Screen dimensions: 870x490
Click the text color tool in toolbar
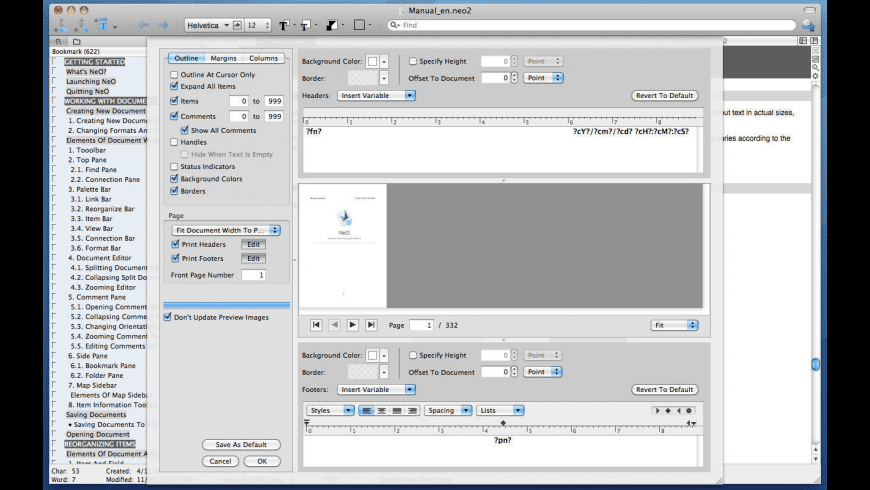click(x=285, y=25)
